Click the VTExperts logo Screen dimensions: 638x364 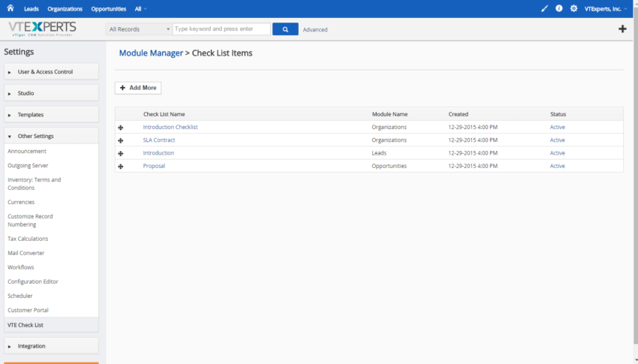(x=42, y=29)
